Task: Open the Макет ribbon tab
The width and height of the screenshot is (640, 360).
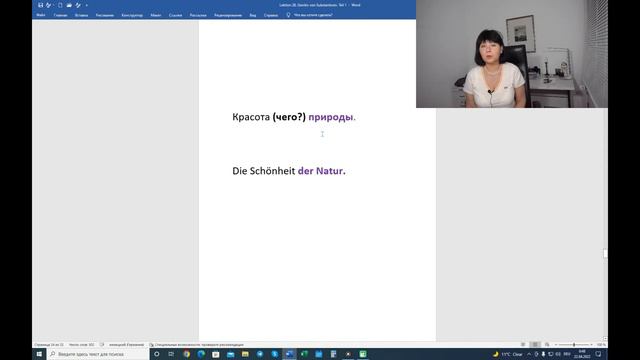Action: pyautogui.click(x=156, y=15)
